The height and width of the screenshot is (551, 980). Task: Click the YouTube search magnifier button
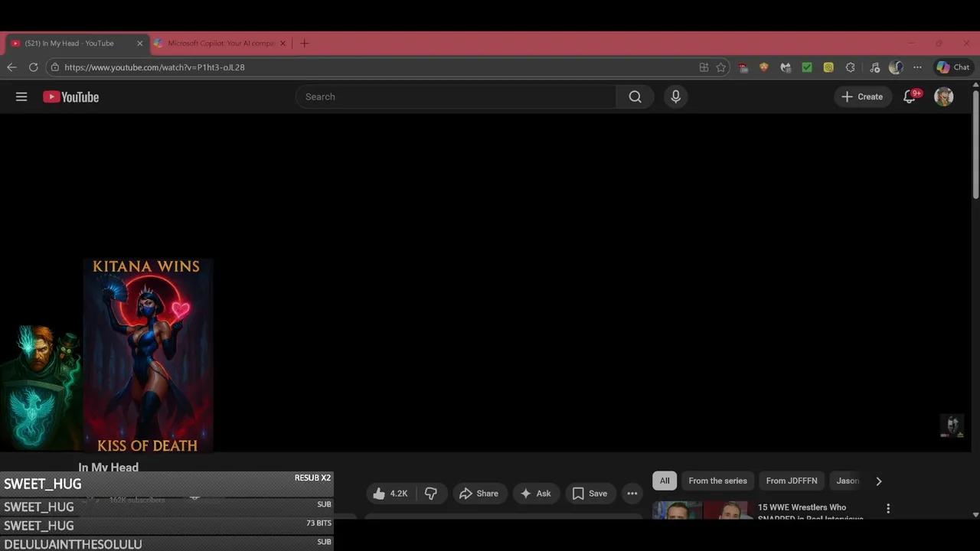point(635,96)
